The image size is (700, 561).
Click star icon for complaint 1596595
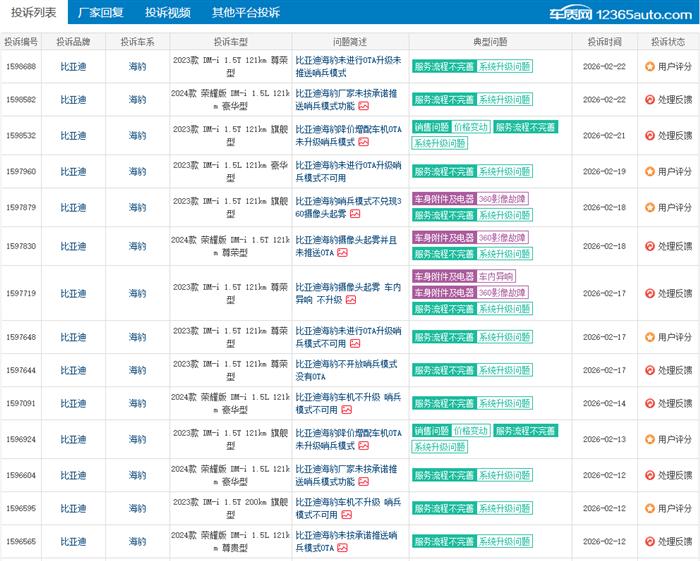pos(650,509)
